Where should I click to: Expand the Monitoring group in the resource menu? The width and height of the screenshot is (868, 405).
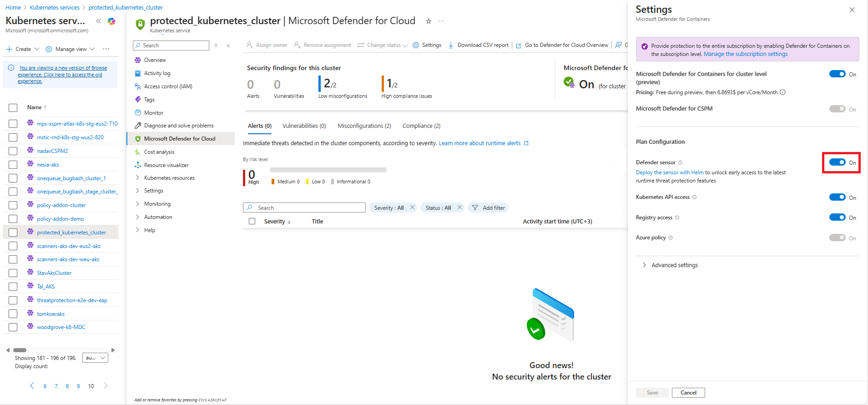(137, 204)
